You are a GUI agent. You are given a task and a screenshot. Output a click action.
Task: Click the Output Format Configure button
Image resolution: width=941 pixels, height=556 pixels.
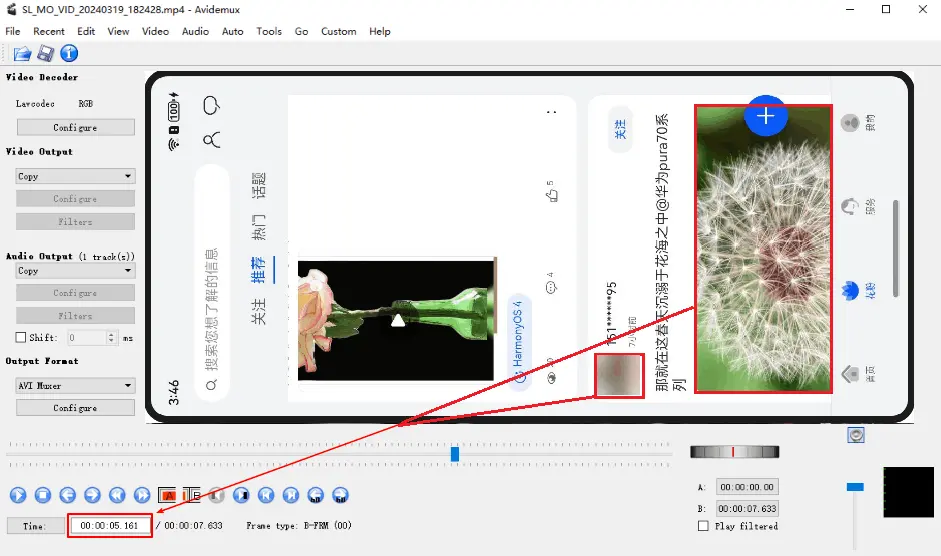(x=76, y=408)
